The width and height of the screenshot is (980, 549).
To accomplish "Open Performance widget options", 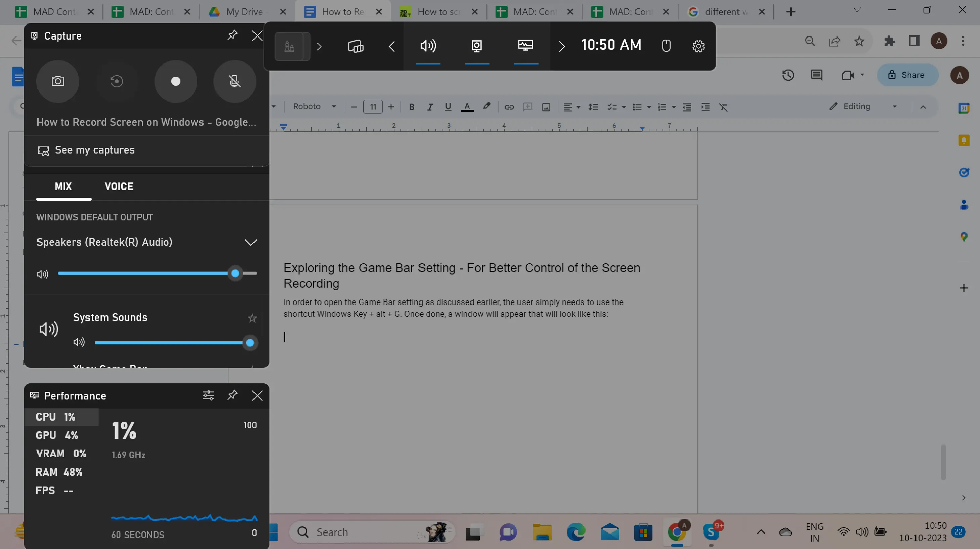I will [x=208, y=396].
